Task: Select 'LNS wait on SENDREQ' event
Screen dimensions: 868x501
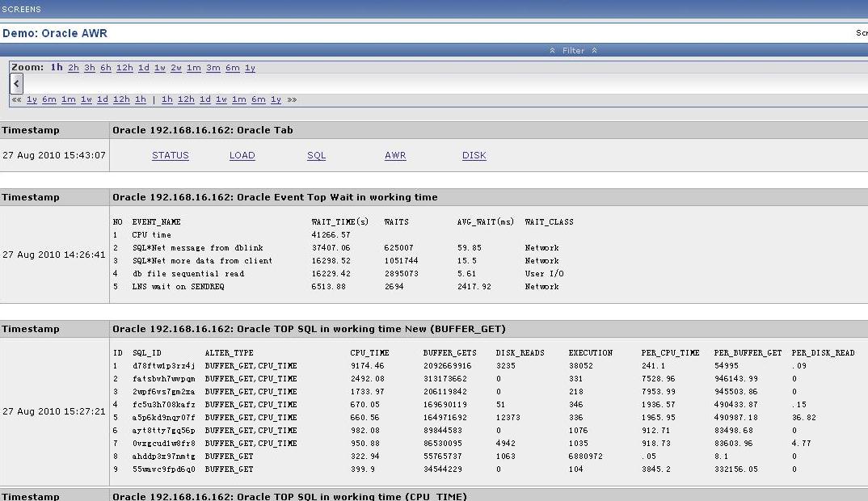Action: tap(178, 287)
